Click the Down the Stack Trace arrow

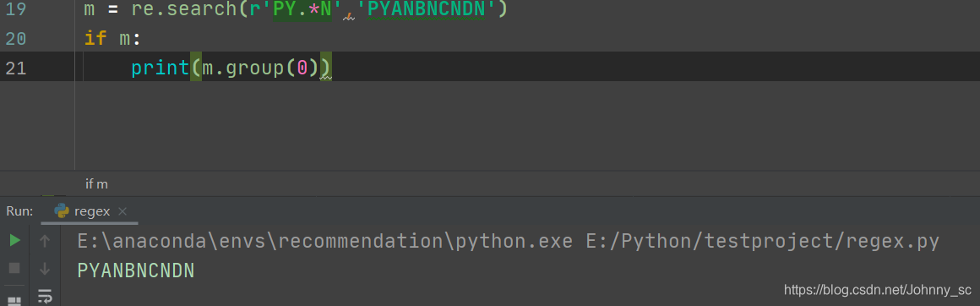pyautogui.click(x=45, y=269)
